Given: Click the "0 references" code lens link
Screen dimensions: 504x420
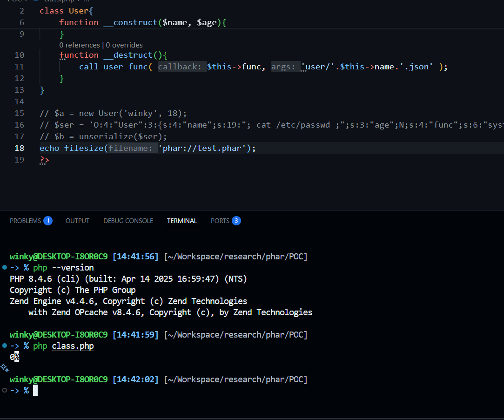Looking at the screenshot, I should tap(79, 45).
